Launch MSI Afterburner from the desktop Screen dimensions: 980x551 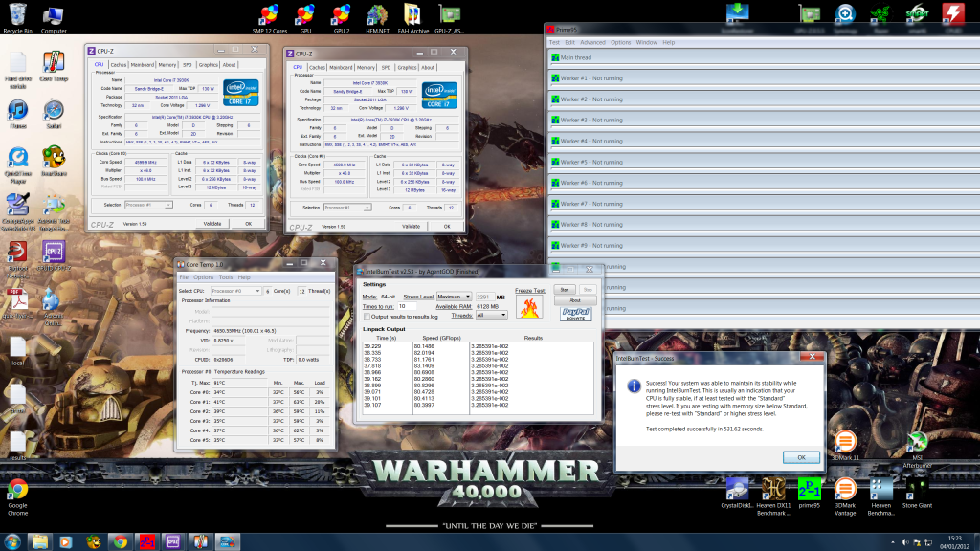coord(916,443)
